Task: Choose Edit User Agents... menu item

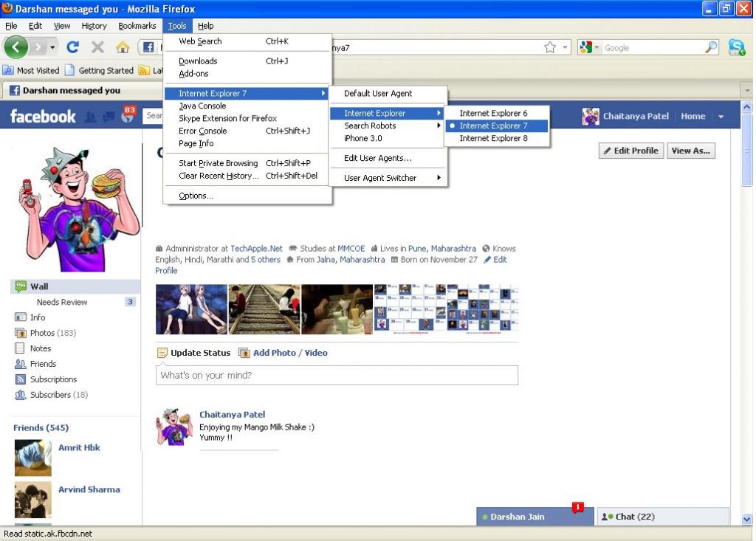Action: click(x=388, y=158)
